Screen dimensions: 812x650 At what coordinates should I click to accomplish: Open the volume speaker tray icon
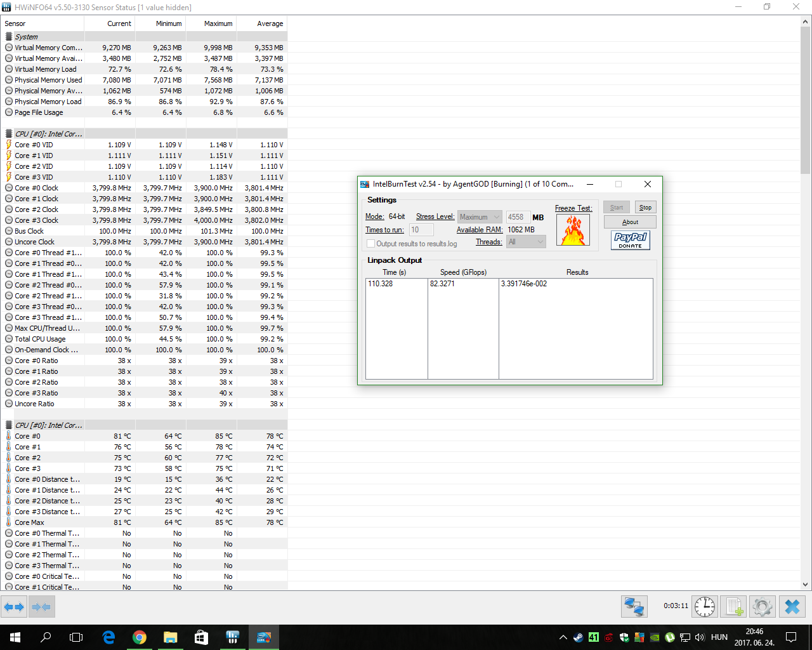700,637
